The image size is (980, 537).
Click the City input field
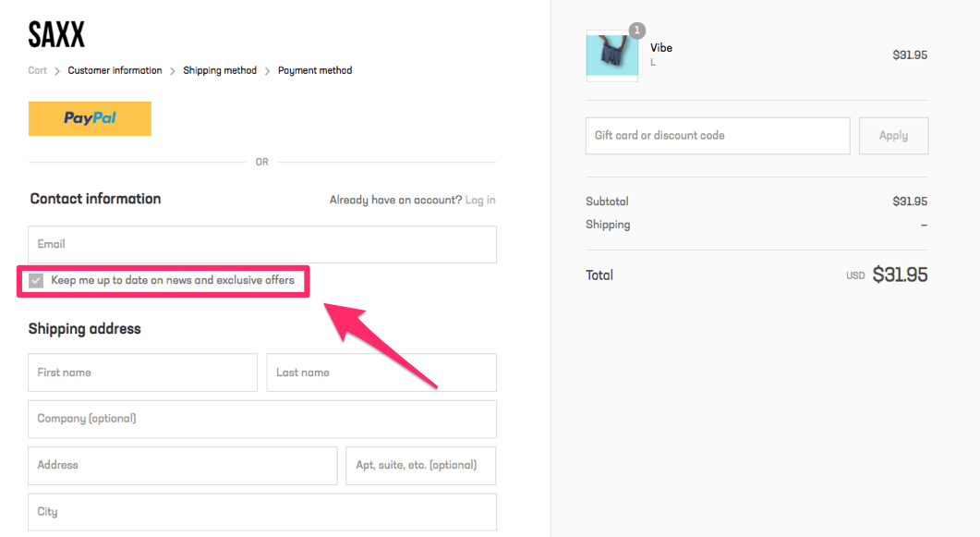point(262,512)
